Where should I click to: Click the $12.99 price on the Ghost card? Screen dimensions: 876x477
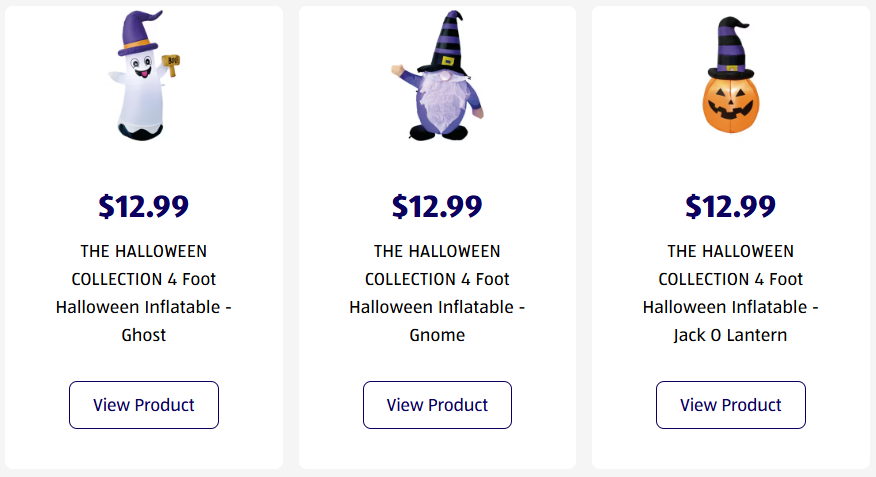click(x=144, y=206)
